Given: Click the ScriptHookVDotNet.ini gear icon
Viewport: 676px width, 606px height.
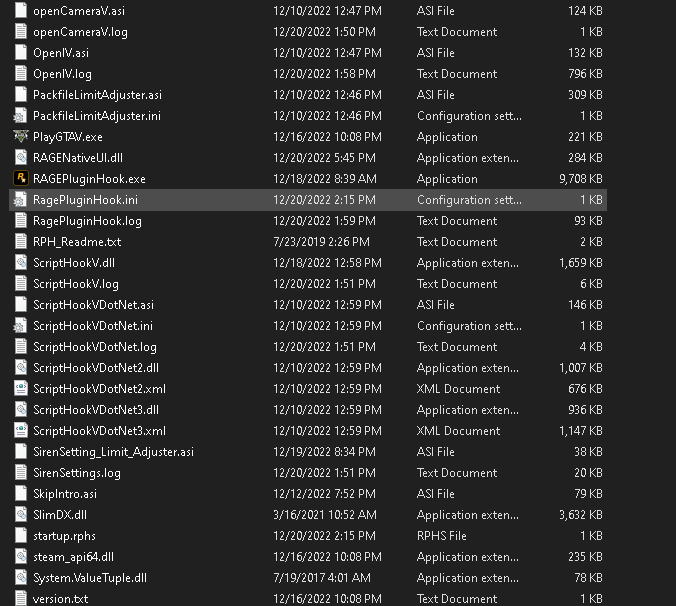Looking at the screenshot, I should (x=20, y=325).
